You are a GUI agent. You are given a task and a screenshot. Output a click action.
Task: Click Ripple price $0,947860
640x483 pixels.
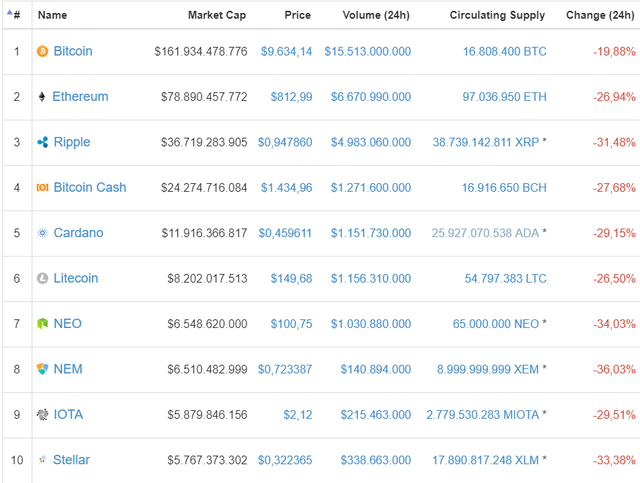point(285,142)
